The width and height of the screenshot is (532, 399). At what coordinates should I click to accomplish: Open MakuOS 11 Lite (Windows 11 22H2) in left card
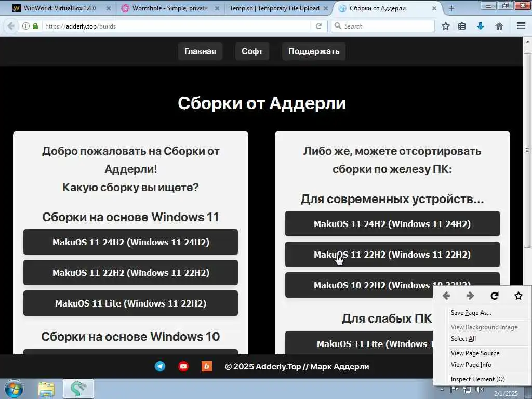[130, 303]
